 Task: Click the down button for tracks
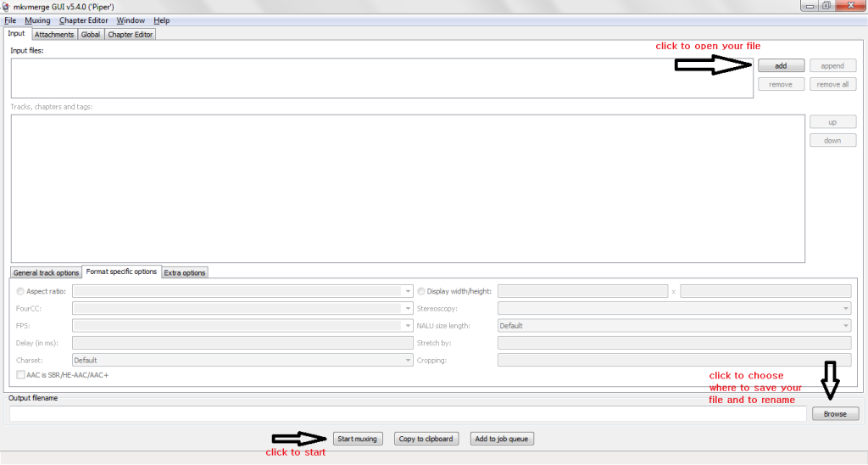tap(832, 141)
